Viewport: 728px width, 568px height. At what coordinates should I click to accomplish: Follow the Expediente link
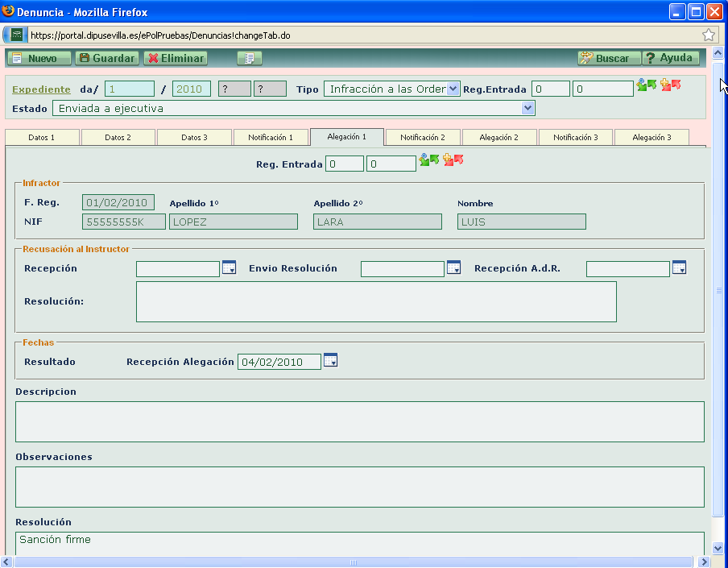point(41,89)
